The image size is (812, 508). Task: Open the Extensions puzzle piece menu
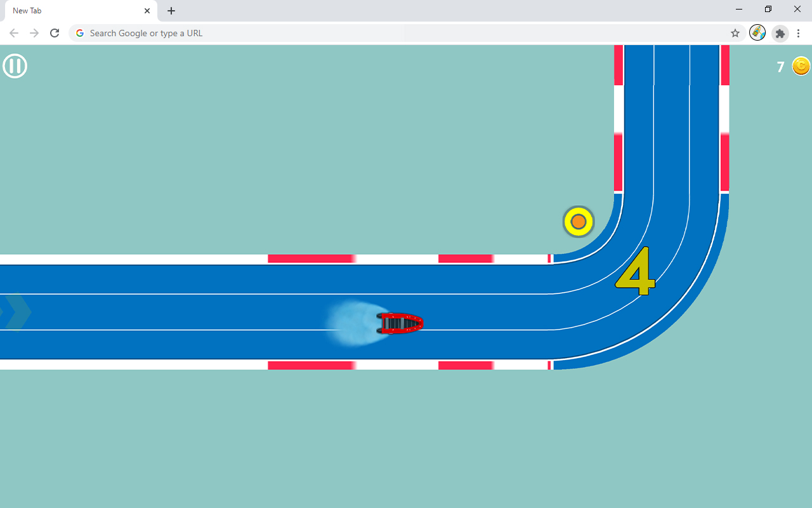pos(780,33)
